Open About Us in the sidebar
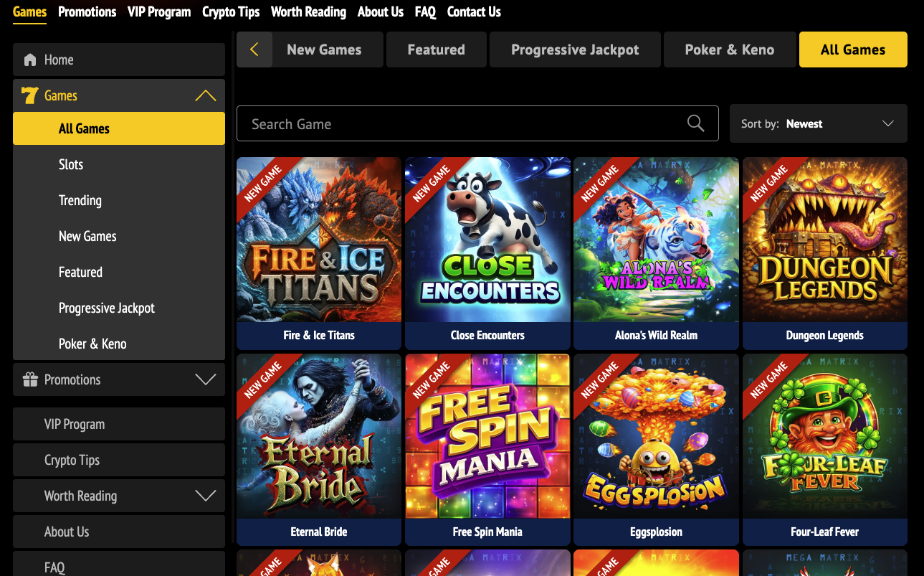This screenshot has height=576, width=924. tap(119, 532)
